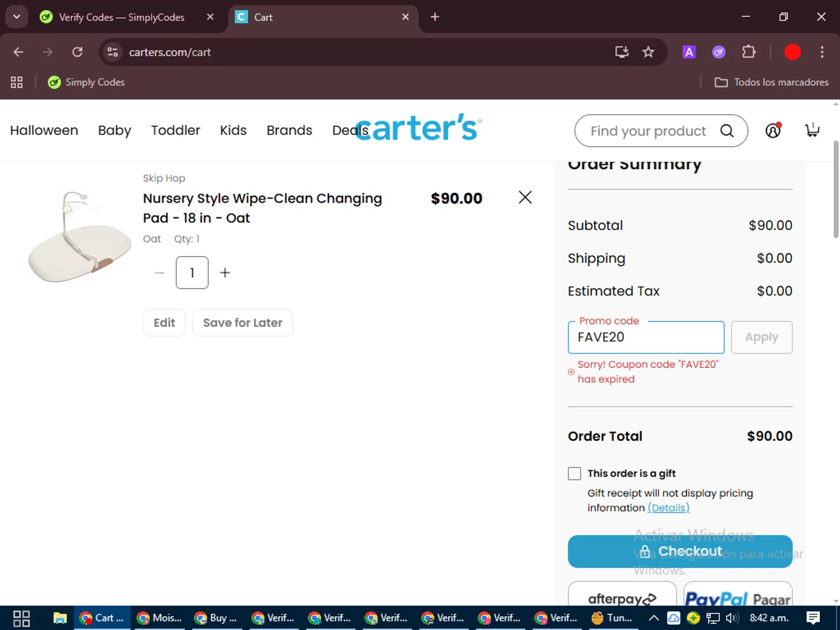Open a new browser tab
The image size is (840, 630).
(435, 17)
